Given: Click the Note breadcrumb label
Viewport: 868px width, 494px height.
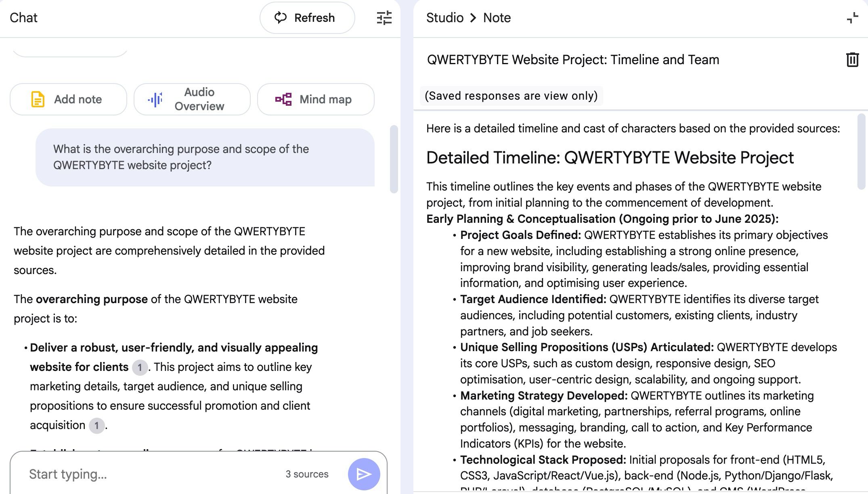Looking at the screenshot, I should point(497,18).
